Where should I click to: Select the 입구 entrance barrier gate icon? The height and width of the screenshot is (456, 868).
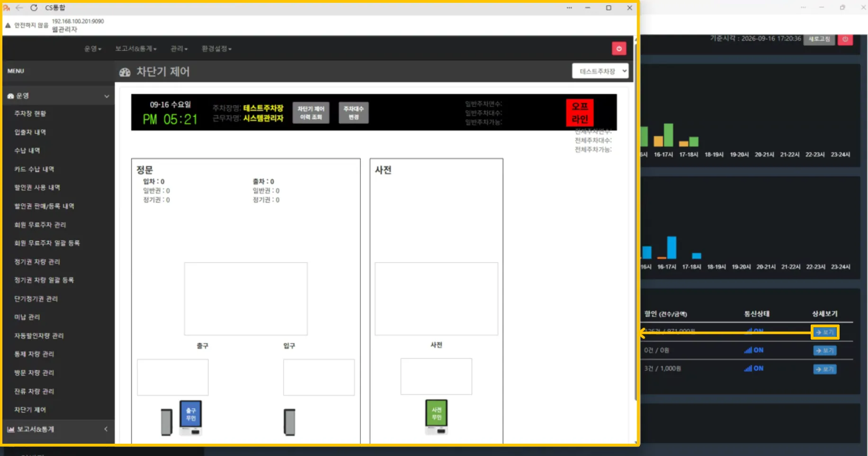pos(289,422)
